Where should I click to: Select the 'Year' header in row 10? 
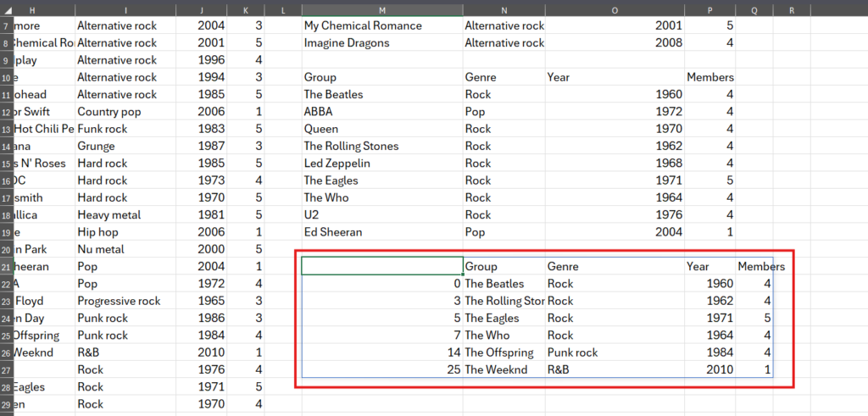(x=615, y=77)
